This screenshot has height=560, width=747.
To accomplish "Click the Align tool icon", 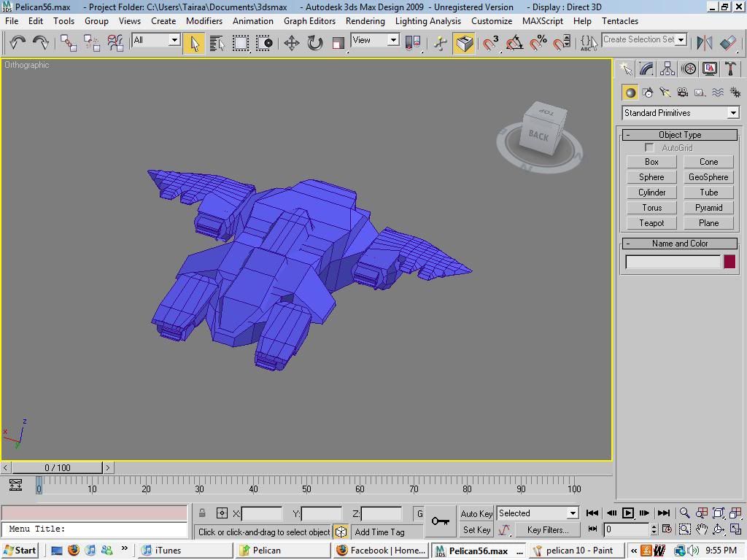I will pos(729,43).
